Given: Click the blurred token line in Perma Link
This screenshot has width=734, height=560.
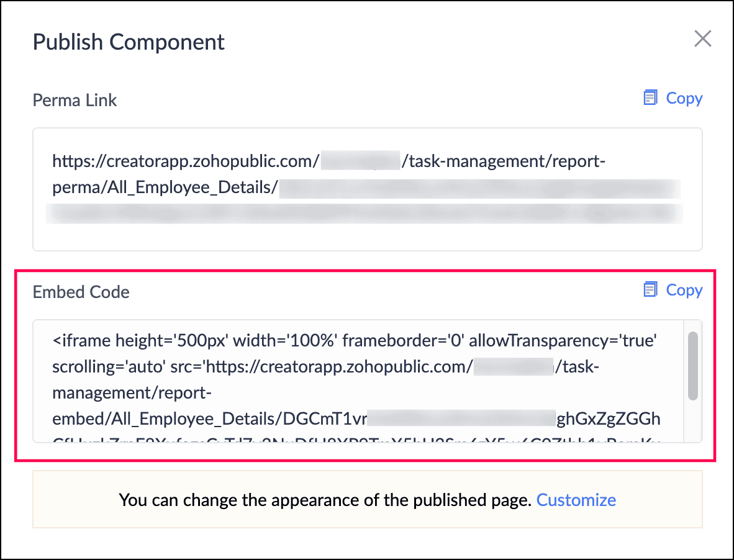Looking at the screenshot, I should coord(364,214).
